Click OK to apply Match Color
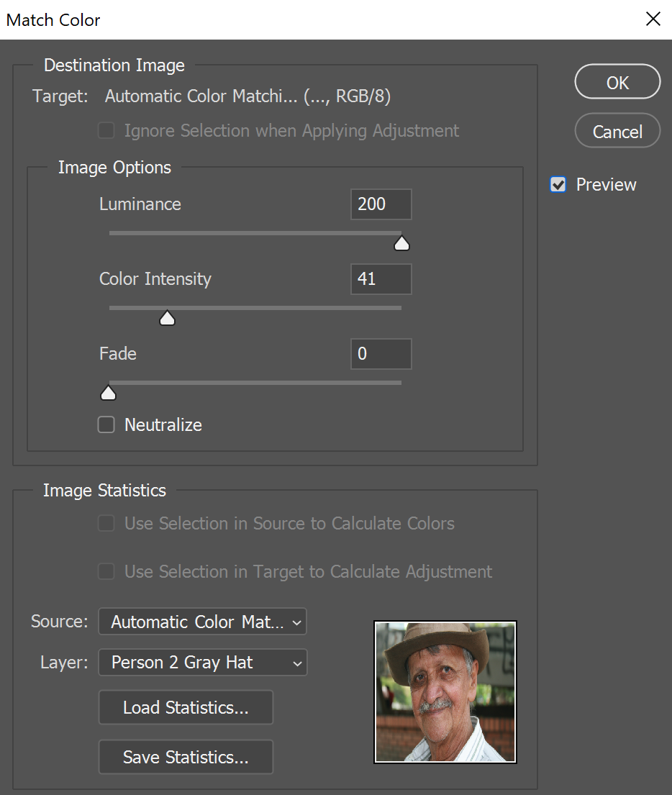 pos(617,82)
